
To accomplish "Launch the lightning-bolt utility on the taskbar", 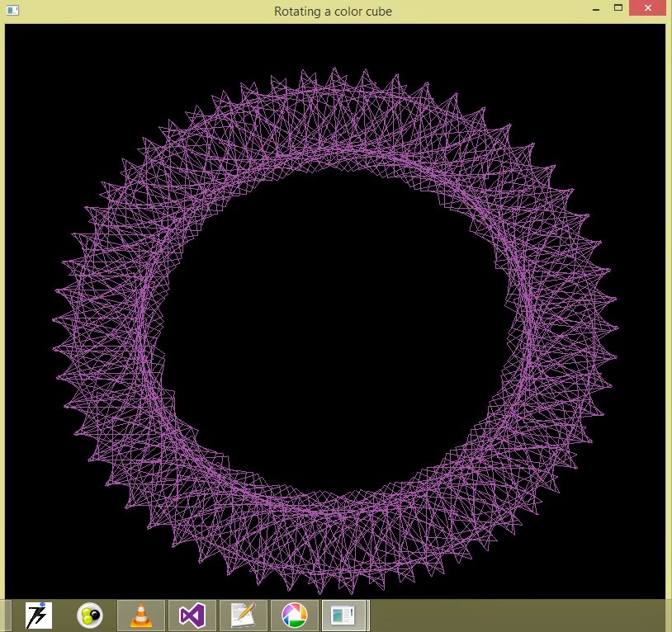I will coord(39,615).
